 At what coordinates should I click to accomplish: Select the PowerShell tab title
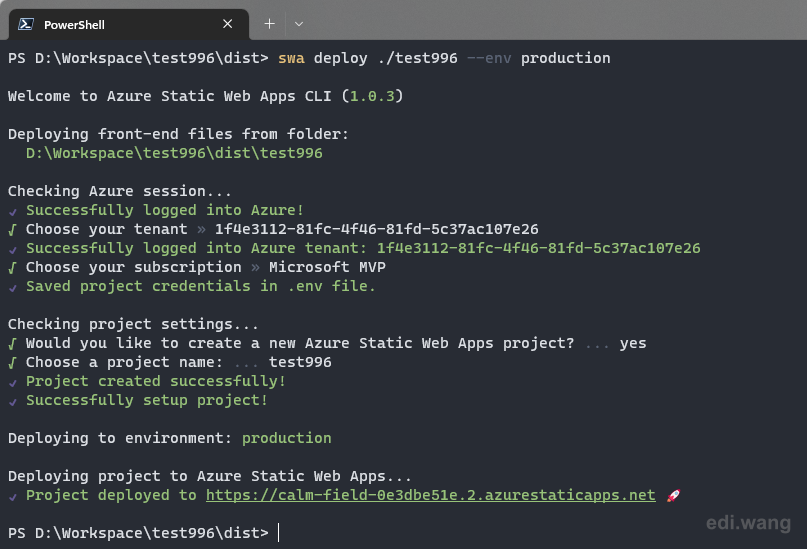click(74, 25)
